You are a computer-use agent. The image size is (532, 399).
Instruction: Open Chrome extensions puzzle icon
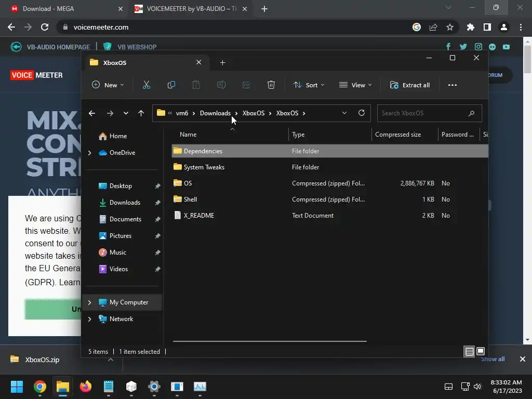coord(471,27)
